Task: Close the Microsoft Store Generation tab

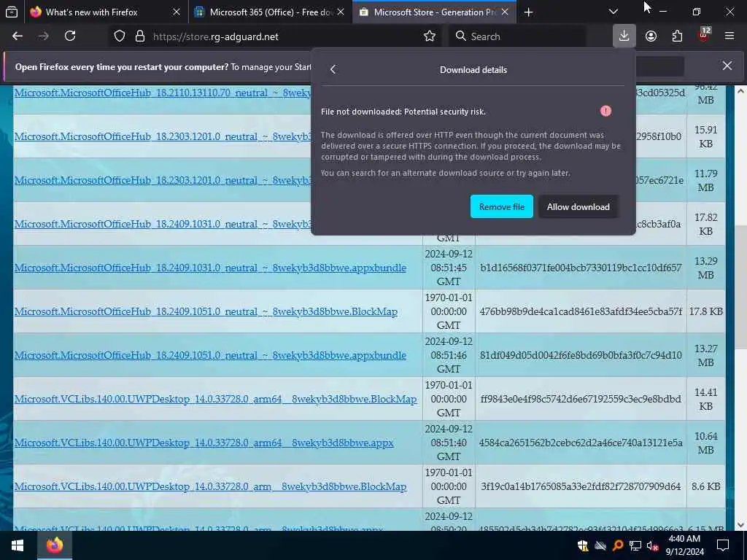Action: point(505,12)
